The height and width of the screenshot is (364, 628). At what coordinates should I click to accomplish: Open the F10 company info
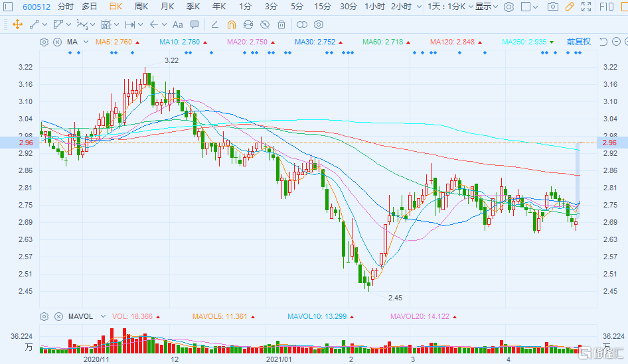click(x=606, y=7)
